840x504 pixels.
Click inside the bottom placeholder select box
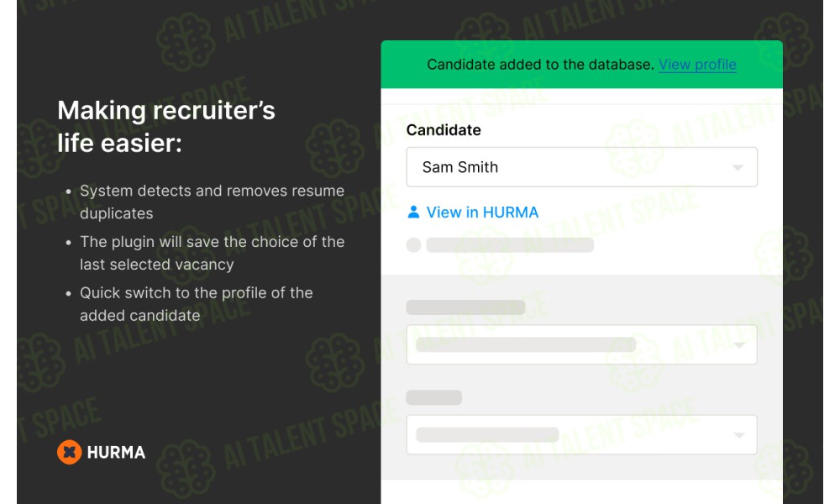(582, 434)
